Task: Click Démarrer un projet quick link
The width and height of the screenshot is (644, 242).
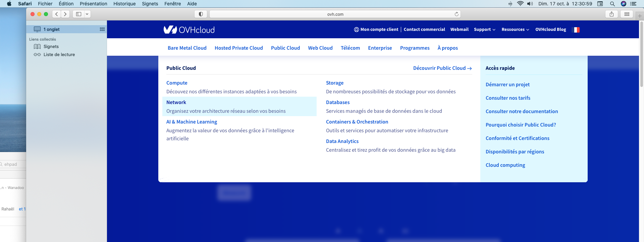Action: point(507,85)
